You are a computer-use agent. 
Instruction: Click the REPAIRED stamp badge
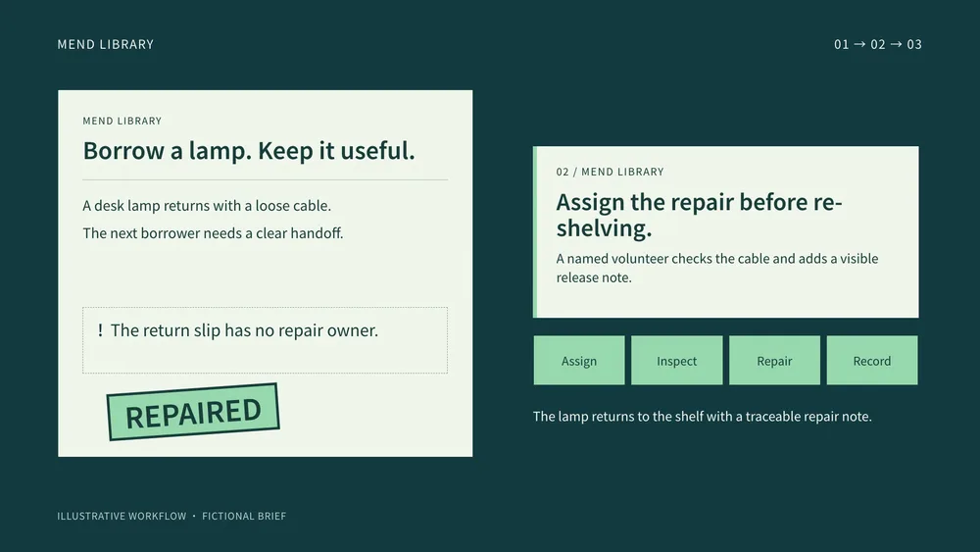[193, 412]
